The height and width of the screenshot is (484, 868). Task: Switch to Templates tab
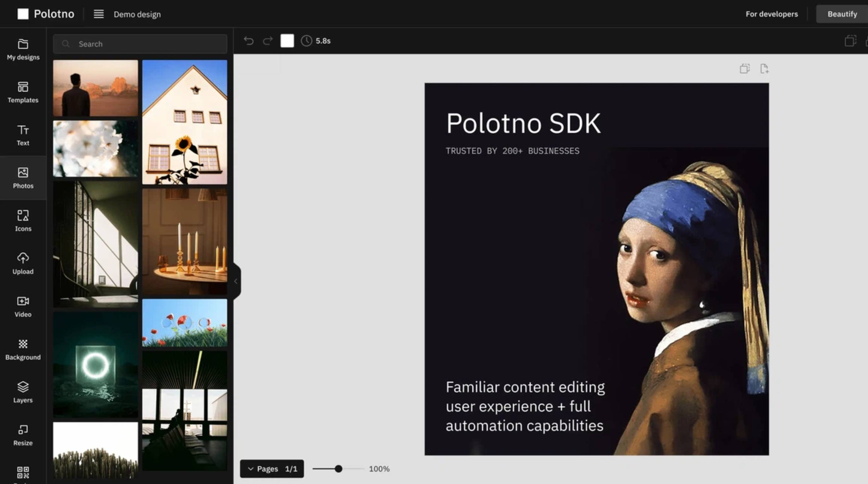point(23,92)
